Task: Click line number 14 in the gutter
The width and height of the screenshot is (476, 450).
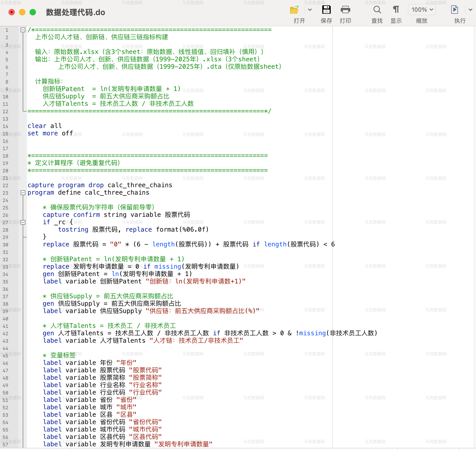Action: (6, 126)
